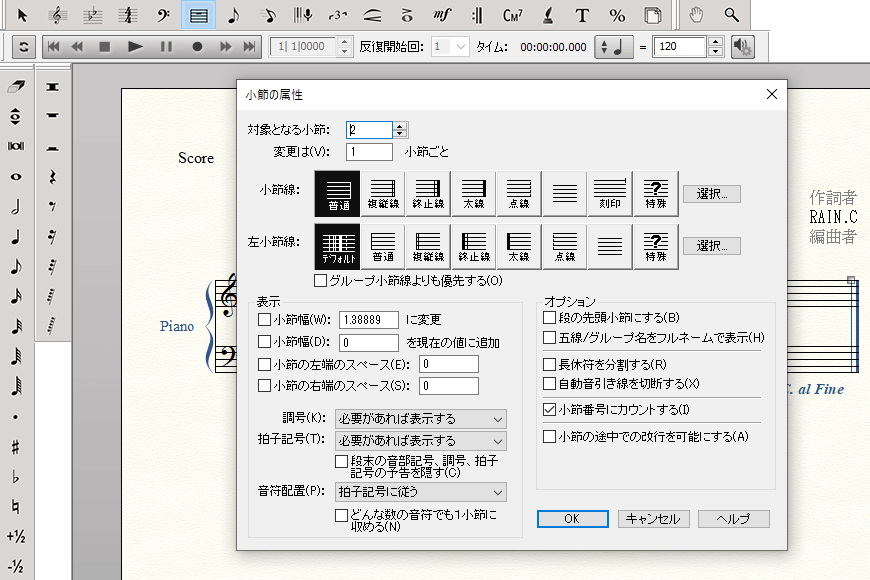Select the 複縦線 (double) barline style
This screenshot has width=870, height=580.
[x=385, y=193]
